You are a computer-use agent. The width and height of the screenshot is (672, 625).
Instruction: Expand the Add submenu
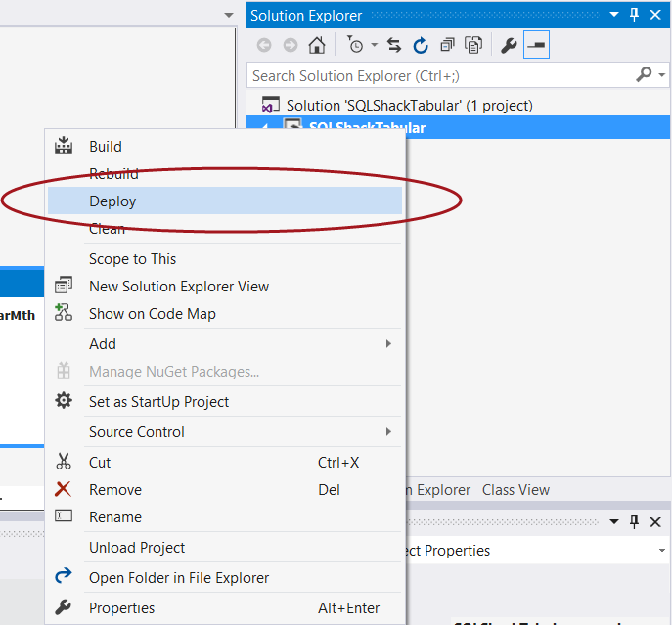(x=225, y=343)
